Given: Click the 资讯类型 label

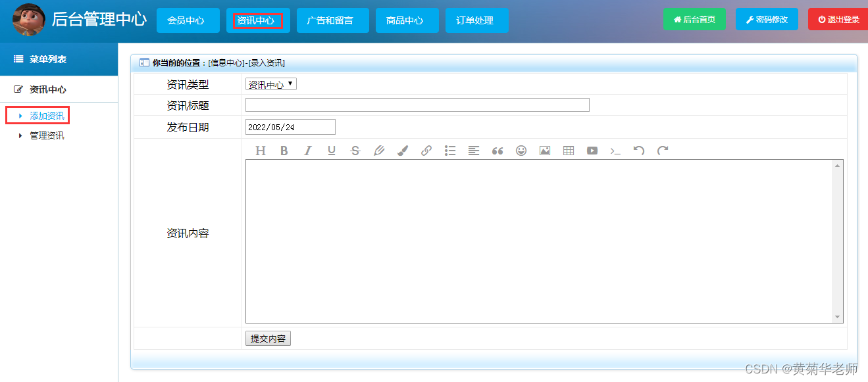Looking at the screenshot, I should (188, 84).
